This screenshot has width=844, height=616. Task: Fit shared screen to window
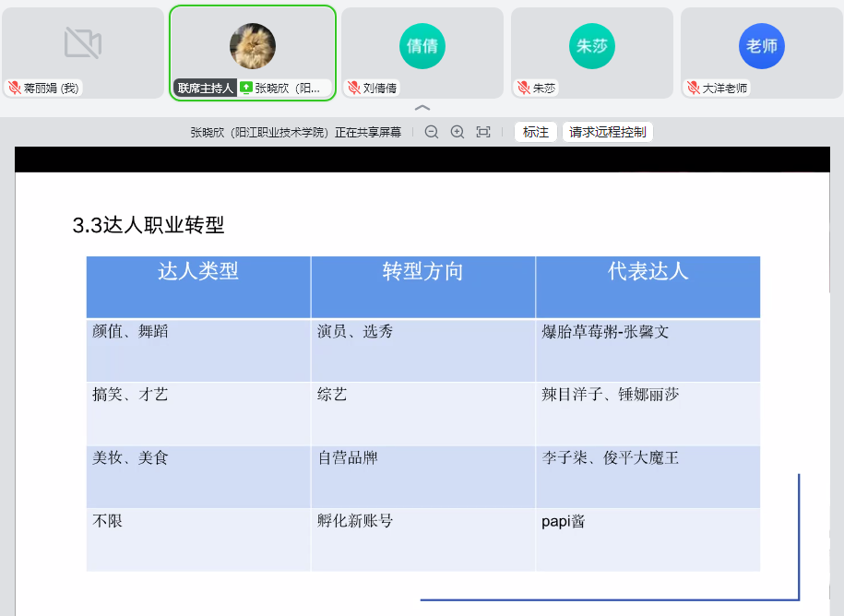pos(483,132)
